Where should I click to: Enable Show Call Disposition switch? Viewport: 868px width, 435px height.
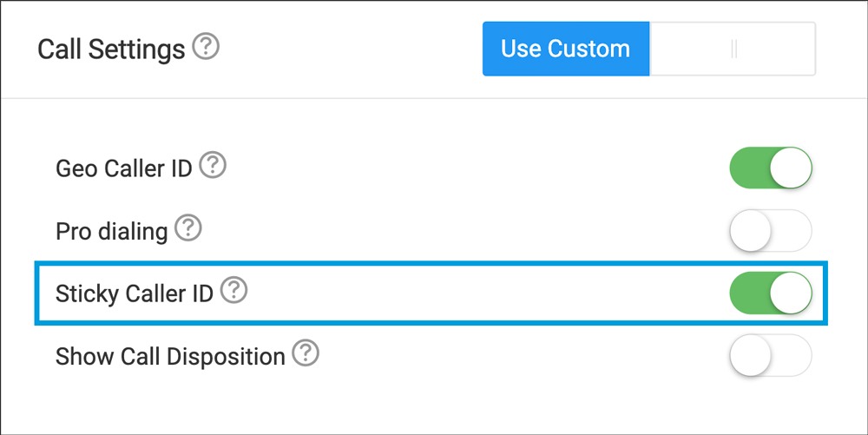click(770, 356)
